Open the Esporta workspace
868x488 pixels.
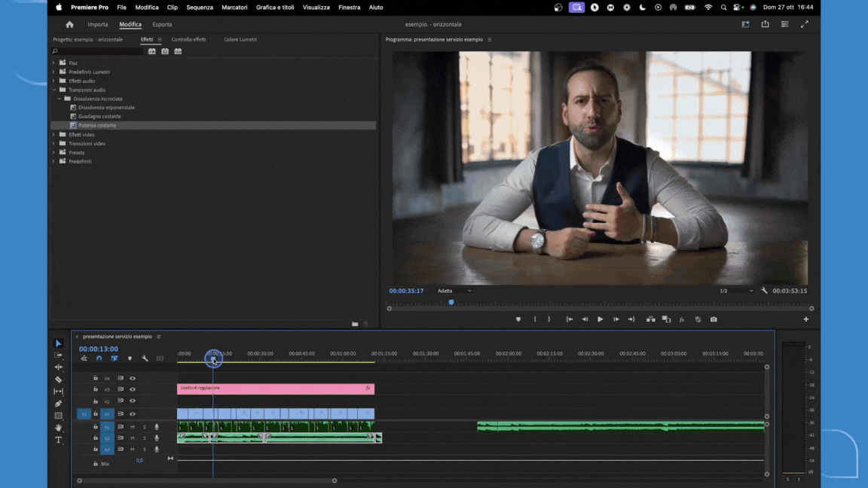click(162, 24)
